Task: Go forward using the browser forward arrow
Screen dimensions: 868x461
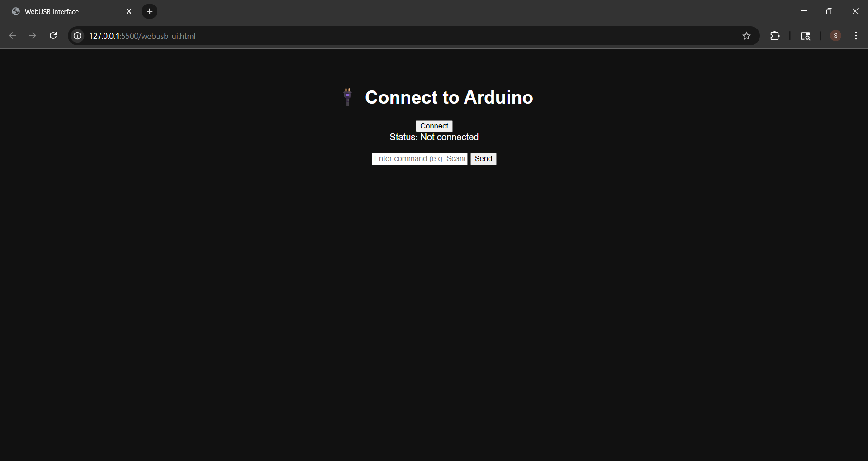Action: coord(33,36)
